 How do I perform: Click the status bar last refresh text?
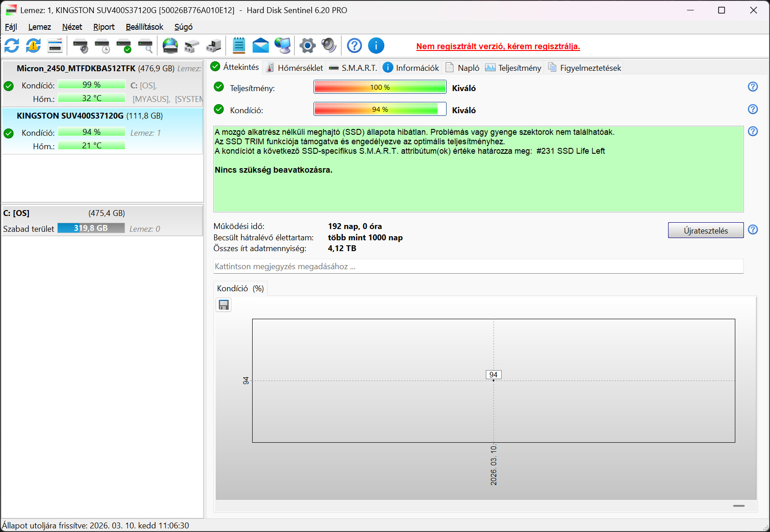point(96,526)
